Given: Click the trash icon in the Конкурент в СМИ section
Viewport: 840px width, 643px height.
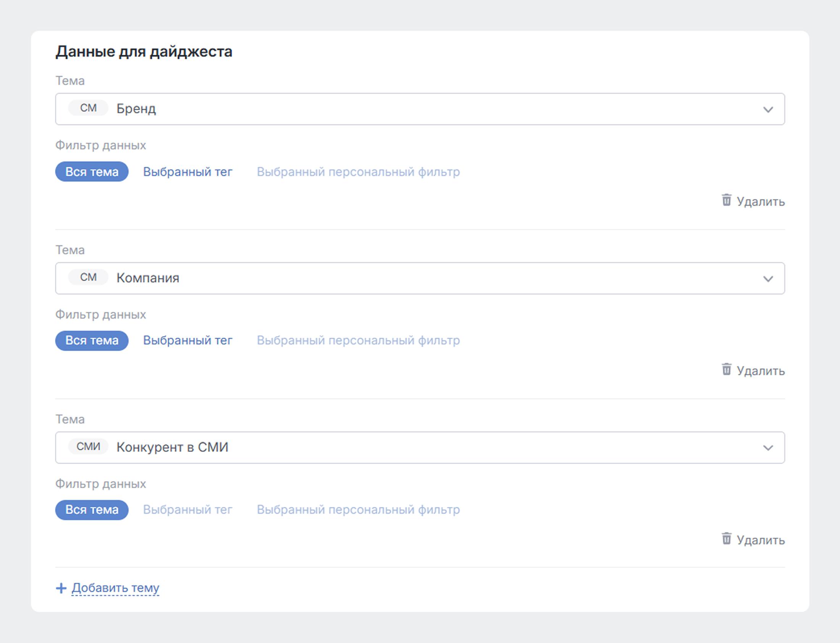Looking at the screenshot, I should tap(726, 538).
